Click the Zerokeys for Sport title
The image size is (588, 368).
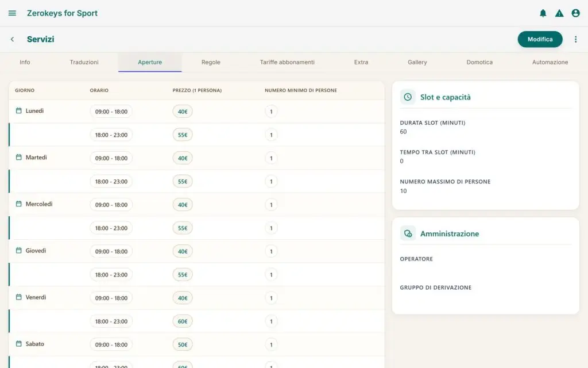[x=62, y=13]
